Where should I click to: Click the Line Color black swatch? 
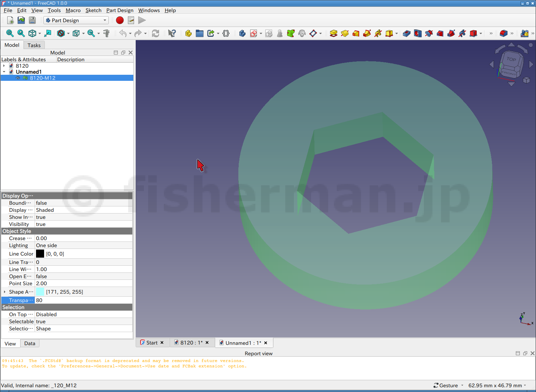pos(40,254)
